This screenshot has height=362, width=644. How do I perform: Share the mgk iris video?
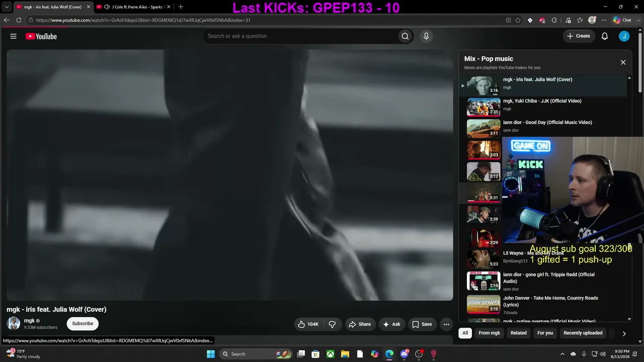(x=359, y=324)
